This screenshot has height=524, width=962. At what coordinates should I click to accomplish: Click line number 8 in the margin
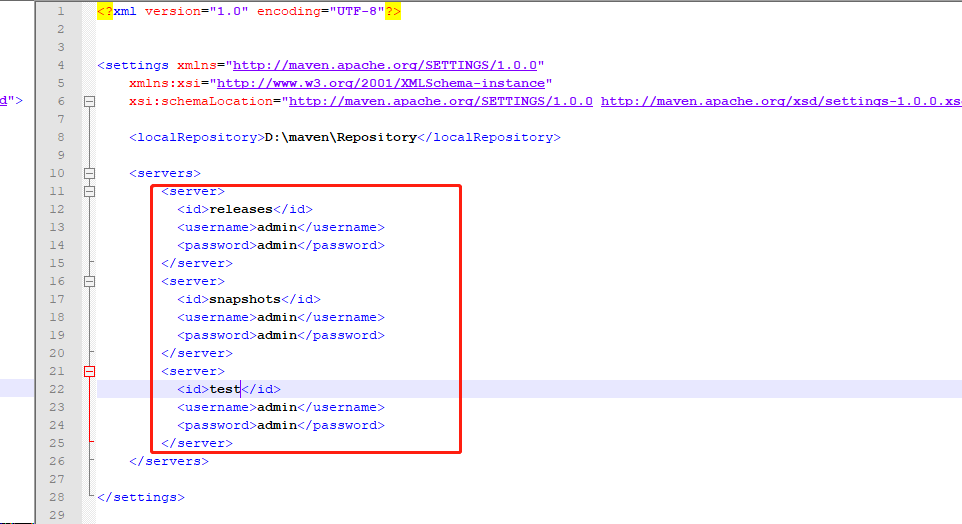(x=60, y=137)
